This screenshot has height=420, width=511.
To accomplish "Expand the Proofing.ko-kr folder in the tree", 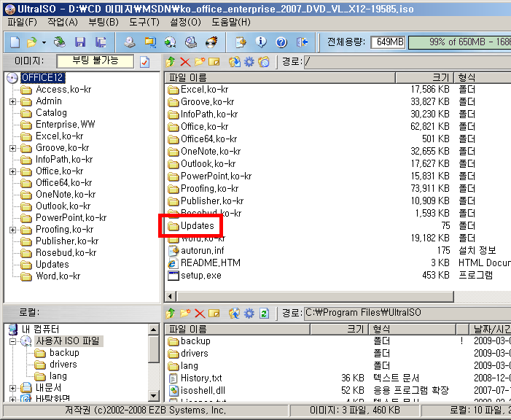I will 12,230.
